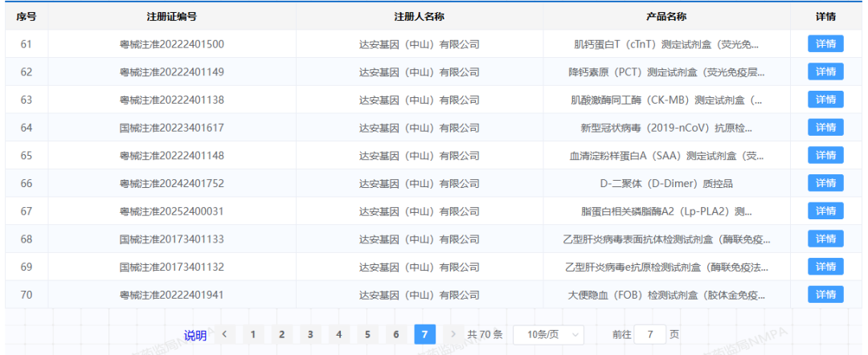Click serial number 67 cell
The width and height of the screenshot is (868, 355).
coord(27,211)
